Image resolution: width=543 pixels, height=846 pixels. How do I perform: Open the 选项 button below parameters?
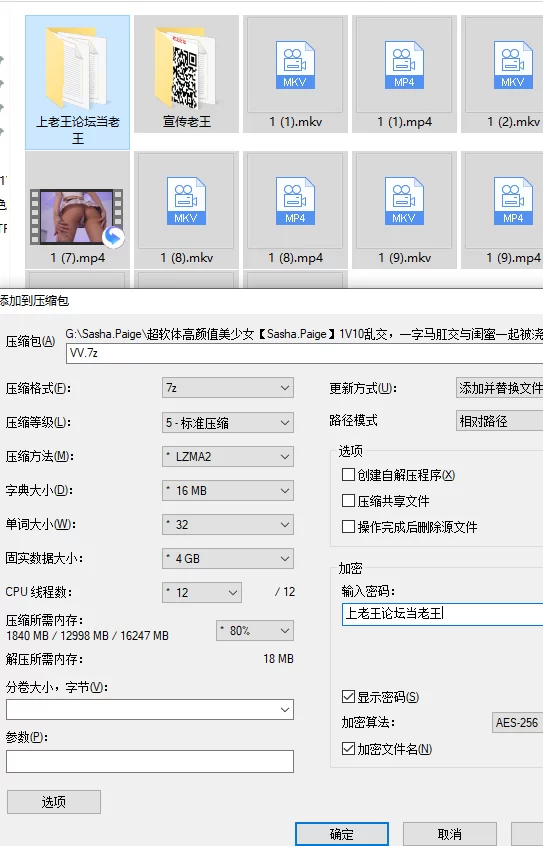[54, 802]
